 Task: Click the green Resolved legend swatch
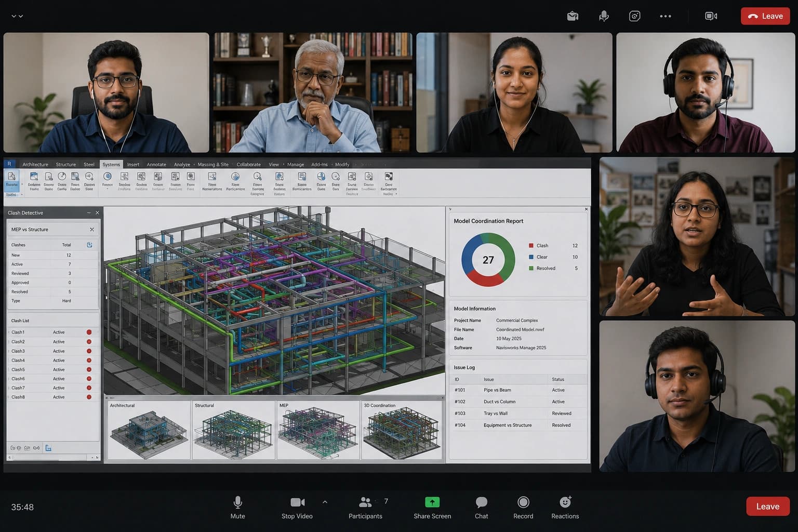(x=531, y=268)
